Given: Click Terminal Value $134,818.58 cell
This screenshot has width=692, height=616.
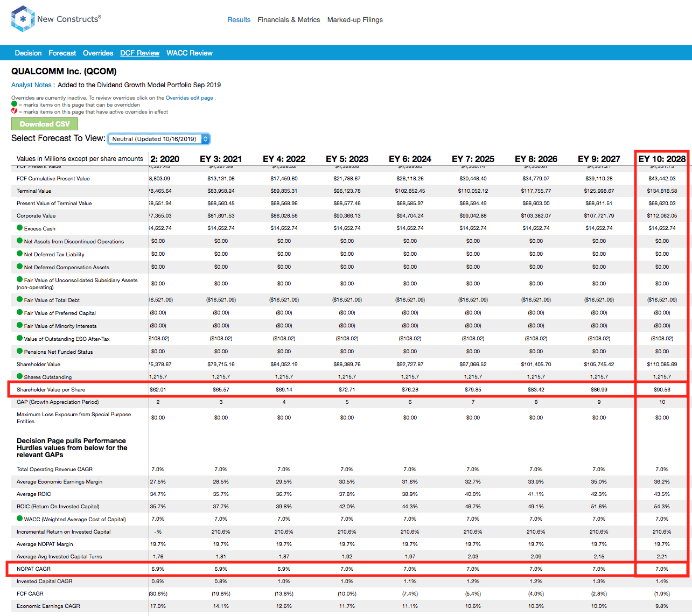Looking at the screenshot, I should (662, 191).
